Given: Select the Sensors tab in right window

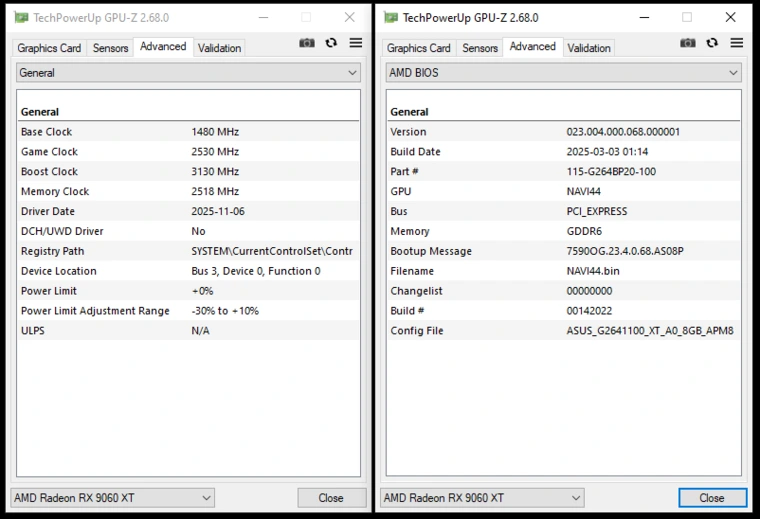Looking at the screenshot, I should pyautogui.click(x=480, y=48).
